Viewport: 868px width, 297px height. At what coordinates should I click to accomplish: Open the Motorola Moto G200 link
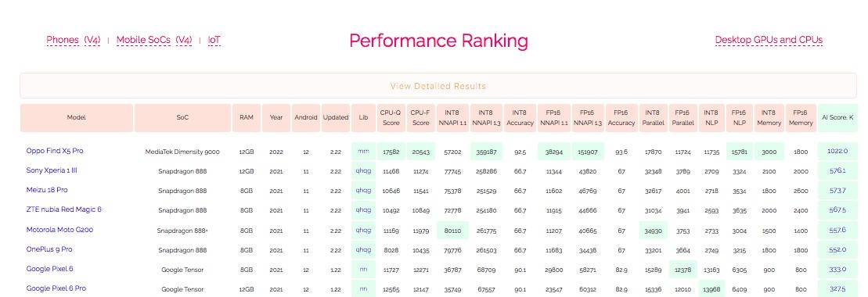click(59, 230)
